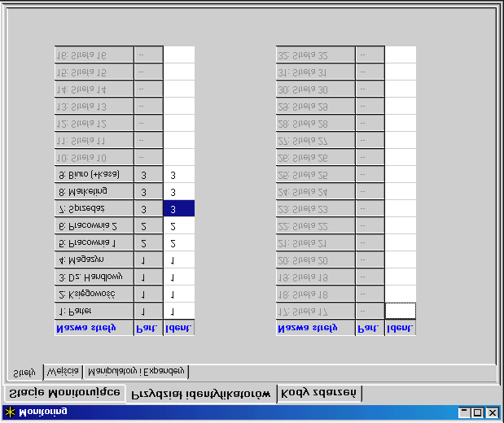The width and height of the screenshot is (504, 423).
Task: Select the Ident. field of 1: Parter
Action: point(179,312)
